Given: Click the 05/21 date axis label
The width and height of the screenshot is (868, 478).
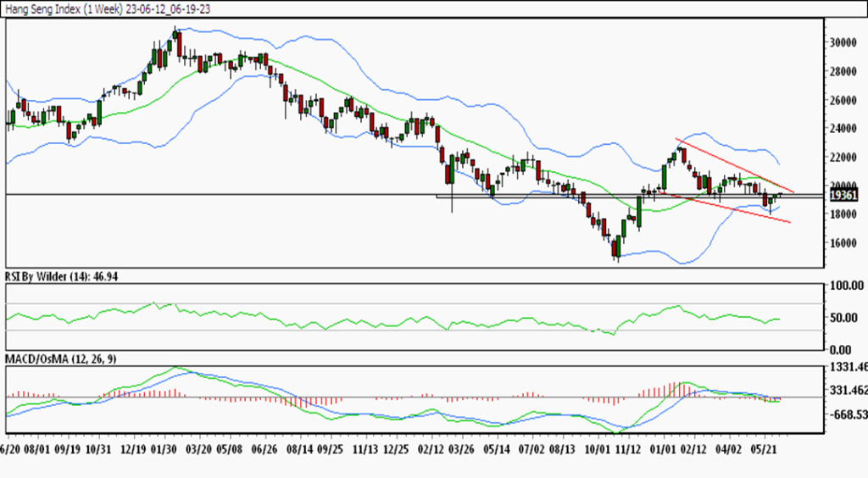Looking at the screenshot, I should pos(764,448).
